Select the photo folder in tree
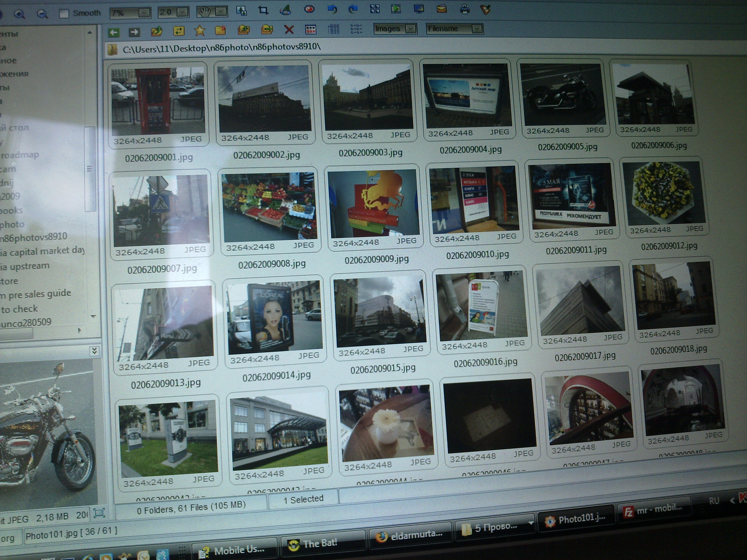747x560 pixels. pyautogui.click(x=12, y=224)
